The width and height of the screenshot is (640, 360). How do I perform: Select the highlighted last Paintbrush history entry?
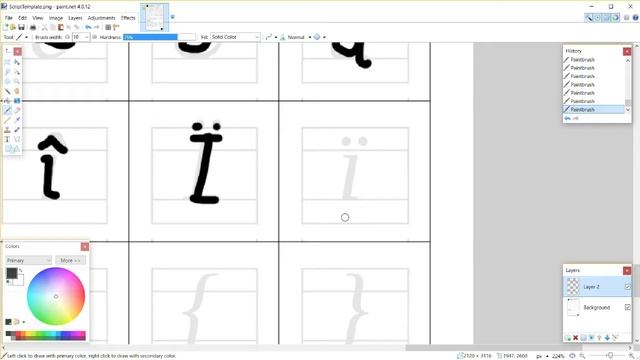594,109
